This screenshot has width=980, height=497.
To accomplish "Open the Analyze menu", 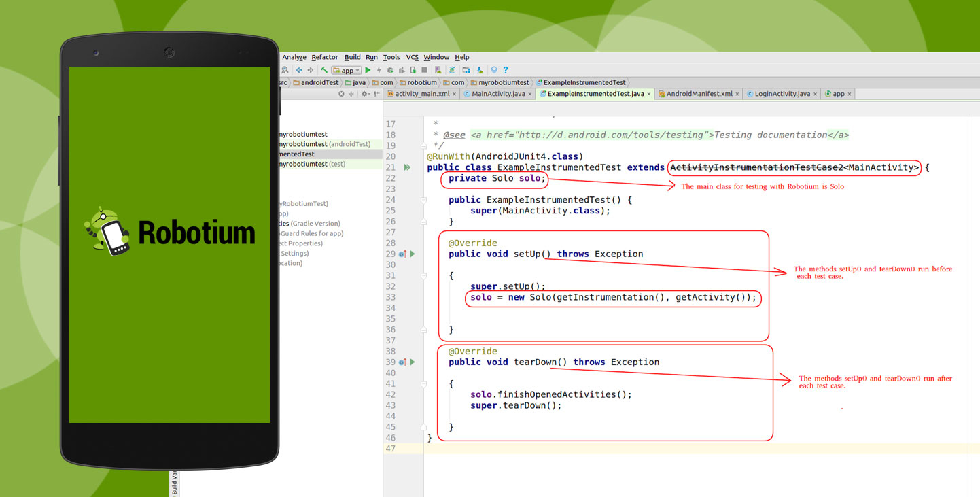I will (294, 57).
